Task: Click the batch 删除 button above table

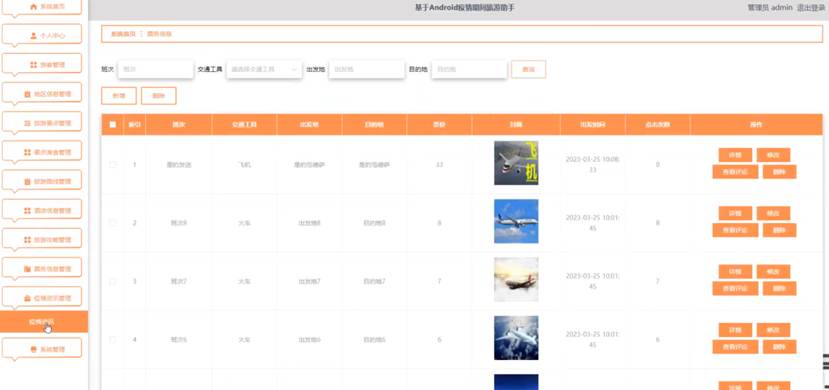Action: coord(159,96)
